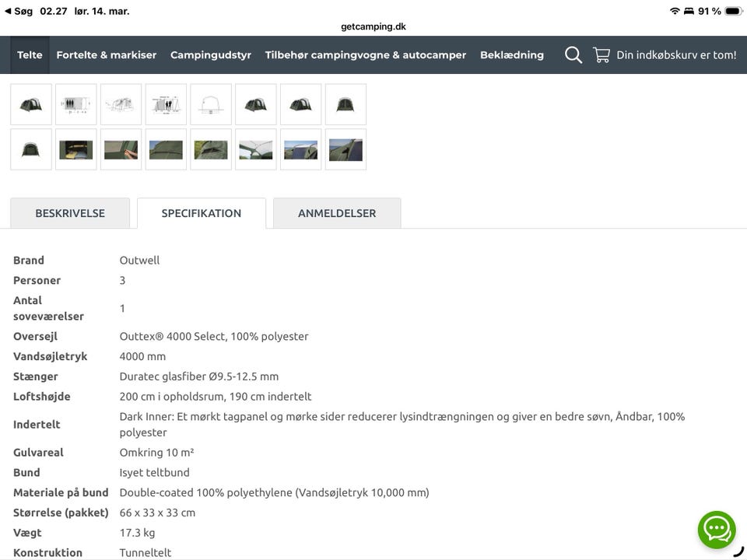Screen dimensions: 747x560
Task: View interior sleeping bags thumbnail
Action: pyautogui.click(x=75, y=149)
